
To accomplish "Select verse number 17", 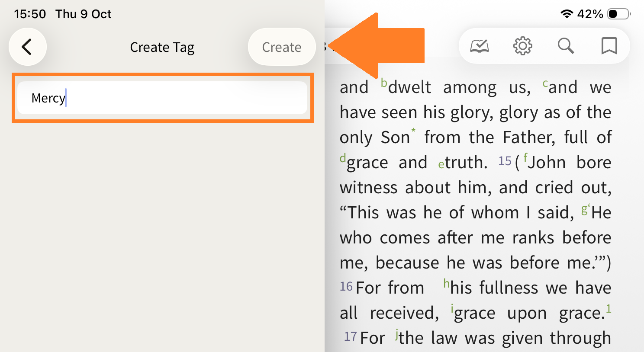I will click(350, 337).
